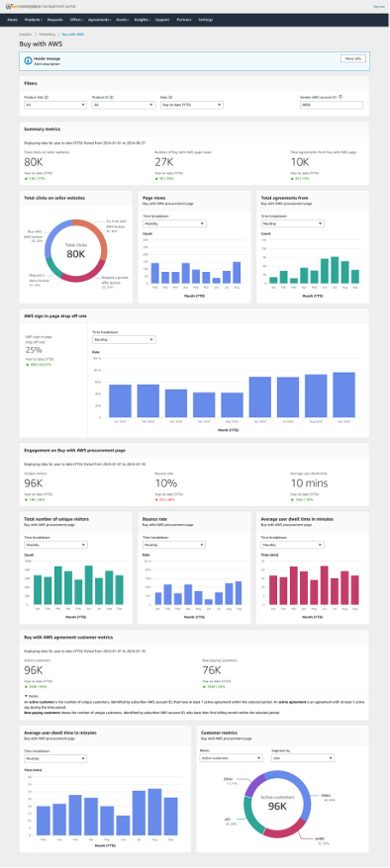Viewport: 390px width, 868px height.
Task: Click the 10K total agreements summary value
Action: pos(300,162)
